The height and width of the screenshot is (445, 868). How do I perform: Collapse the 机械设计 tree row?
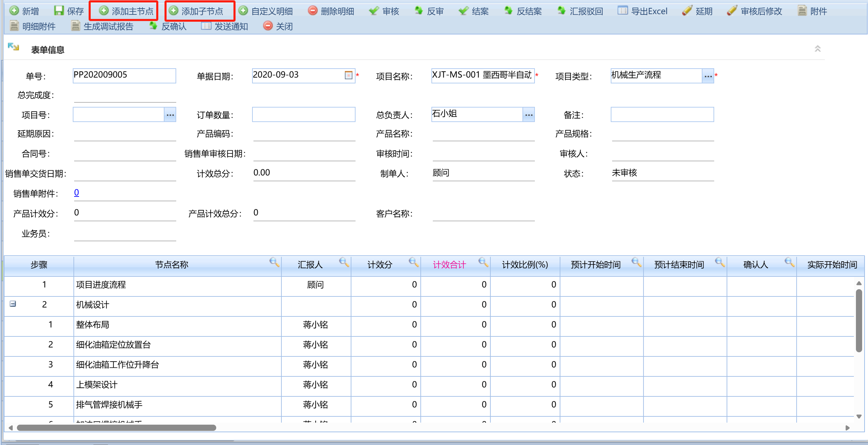13,304
